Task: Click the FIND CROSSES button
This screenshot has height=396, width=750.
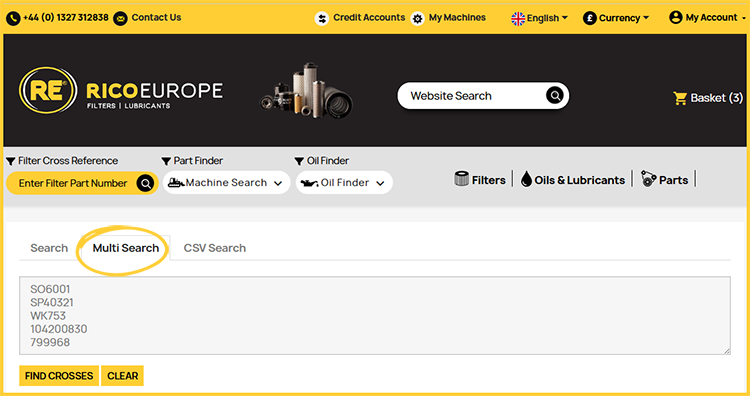Action: 59,376
